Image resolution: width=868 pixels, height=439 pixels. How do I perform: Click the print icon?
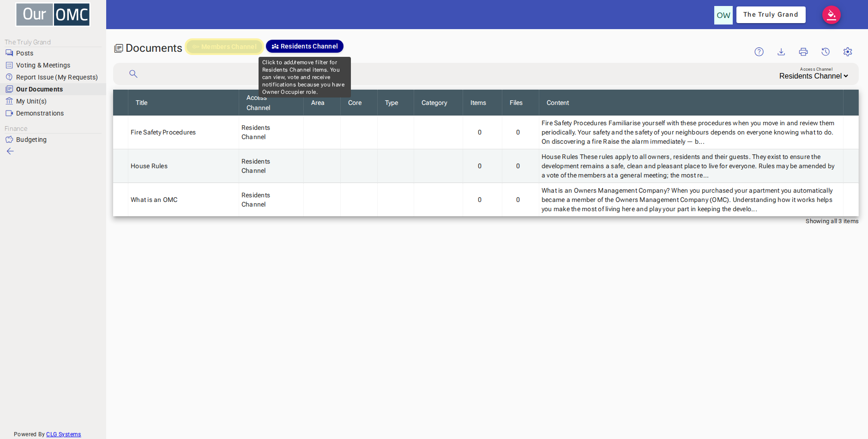pyautogui.click(x=803, y=52)
